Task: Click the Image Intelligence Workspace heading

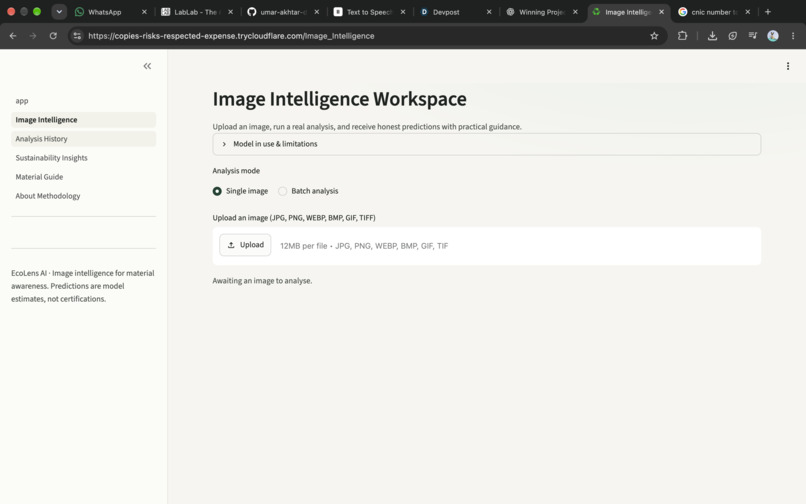Action: tap(339, 99)
